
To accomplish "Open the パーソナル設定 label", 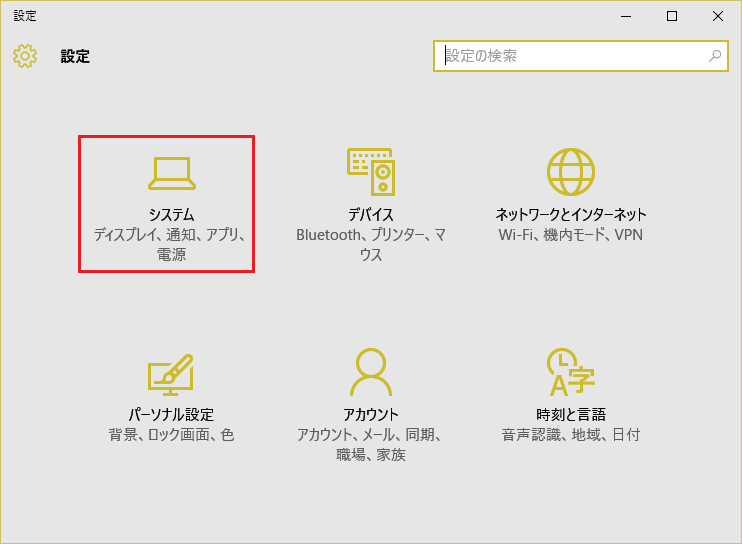I will [x=171, y=415].
